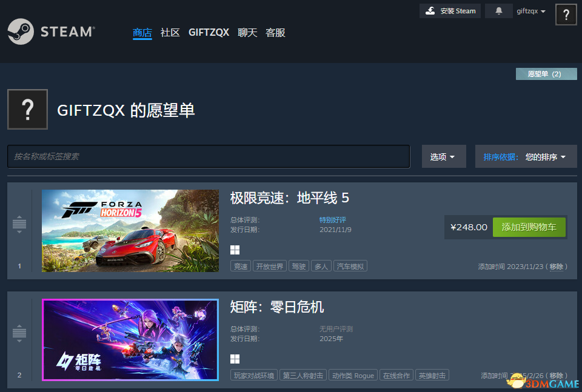Open the GIFTZQX profile menu

[209, 33]
